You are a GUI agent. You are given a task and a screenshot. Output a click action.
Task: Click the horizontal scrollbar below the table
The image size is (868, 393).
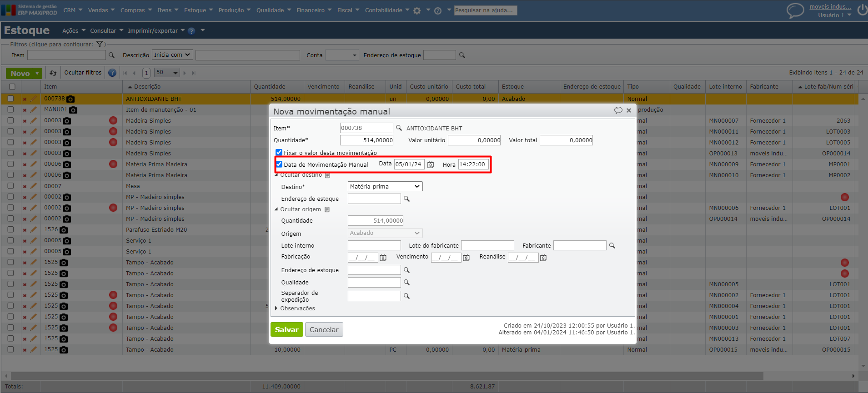tap(386, 376)
